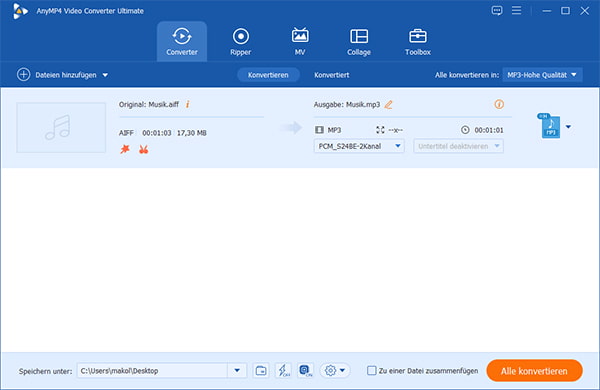Switch to the Ripper tab
This screenshot has height=390, width=600.
coord(241,41)
